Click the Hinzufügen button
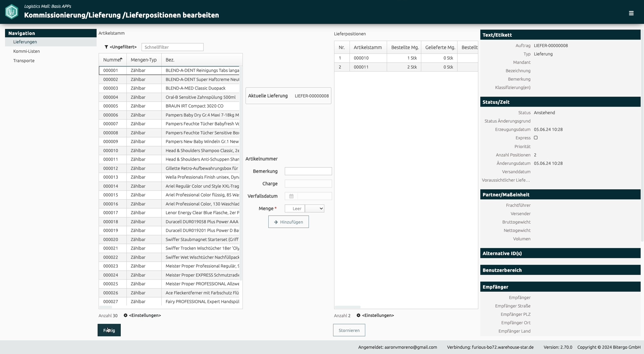This screenshot has width=644, height=354. [288, 222]
